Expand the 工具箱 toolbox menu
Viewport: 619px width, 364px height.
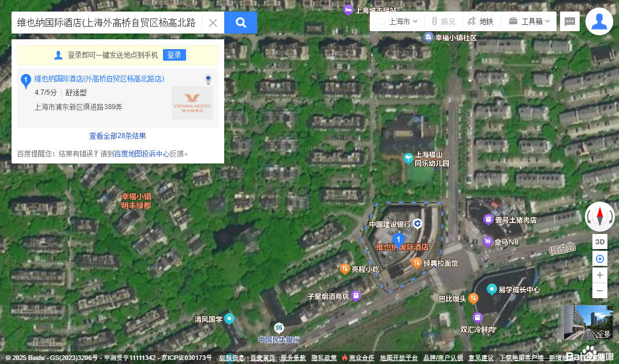point(529,22)
